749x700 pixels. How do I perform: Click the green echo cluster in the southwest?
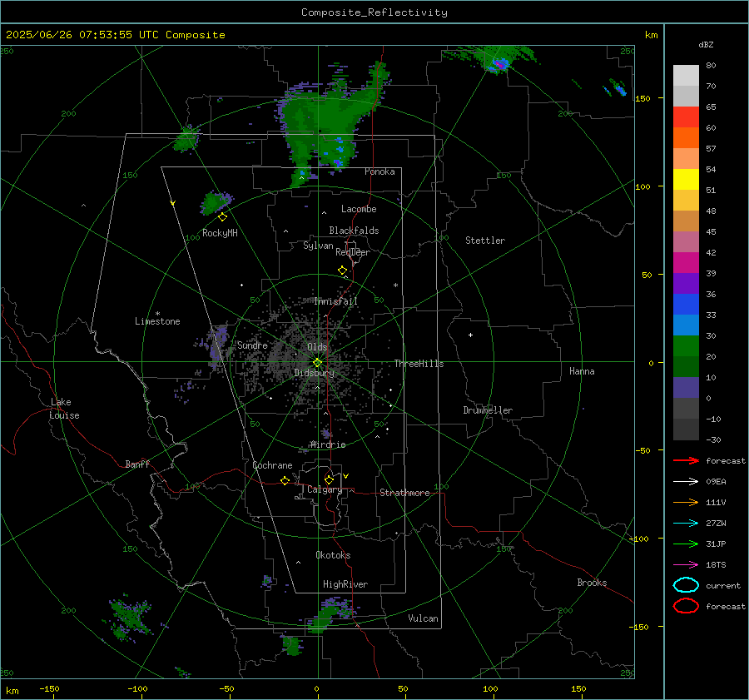click(x=131, y=618)
